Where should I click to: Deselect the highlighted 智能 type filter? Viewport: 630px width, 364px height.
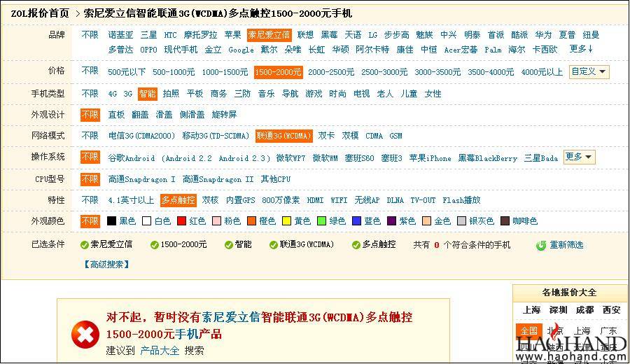[148, 94]
